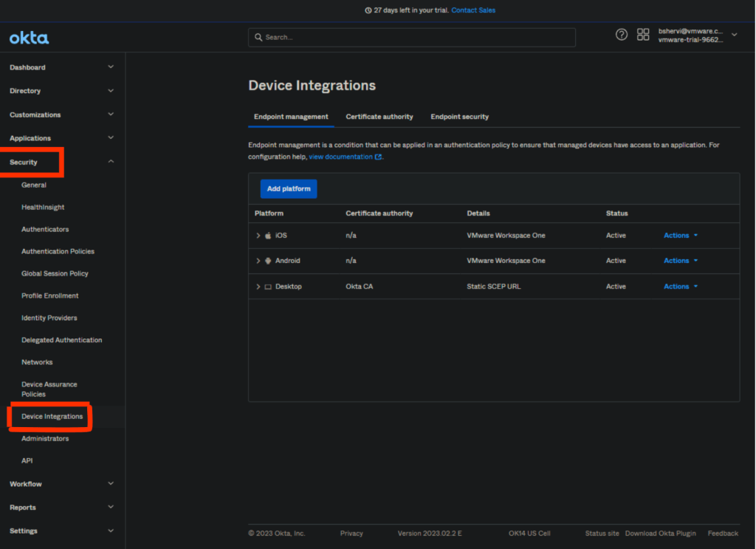
Task: Click the Desktop monitor platform icon
Action: pos(268,287)
